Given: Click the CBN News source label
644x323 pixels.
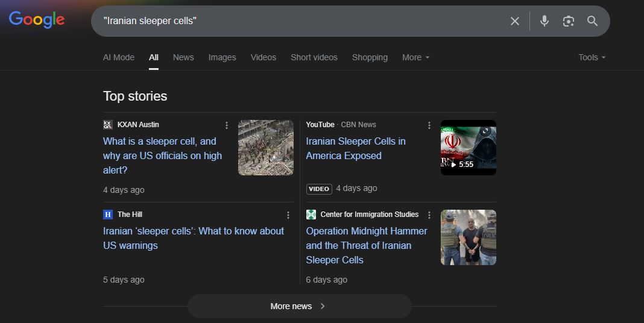Looking at the screenshot, I should [359, 125].
